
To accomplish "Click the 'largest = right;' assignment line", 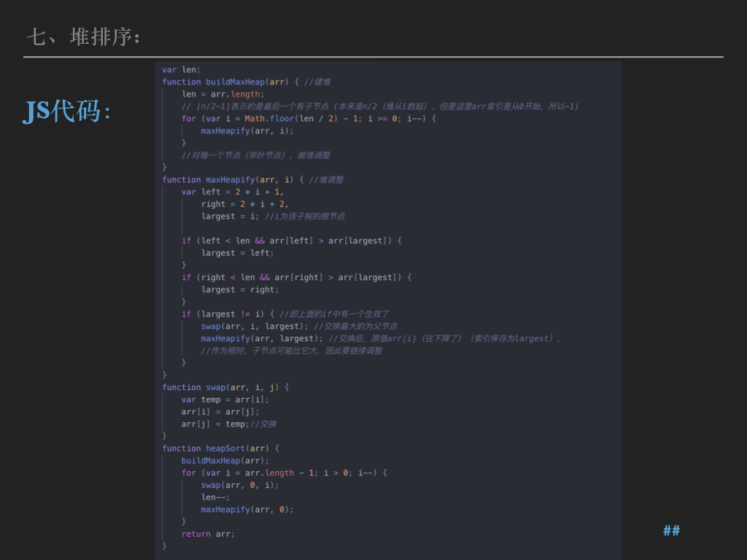I will [239, 289].
